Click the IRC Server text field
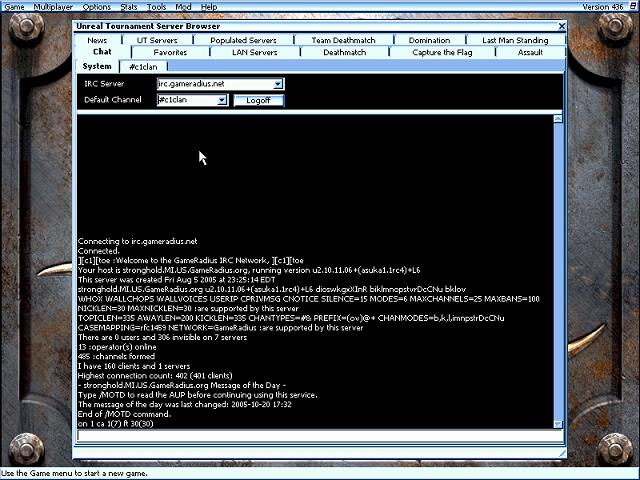Image resolution: width=640 pixels, height=480 pixels. pos(216,84)
